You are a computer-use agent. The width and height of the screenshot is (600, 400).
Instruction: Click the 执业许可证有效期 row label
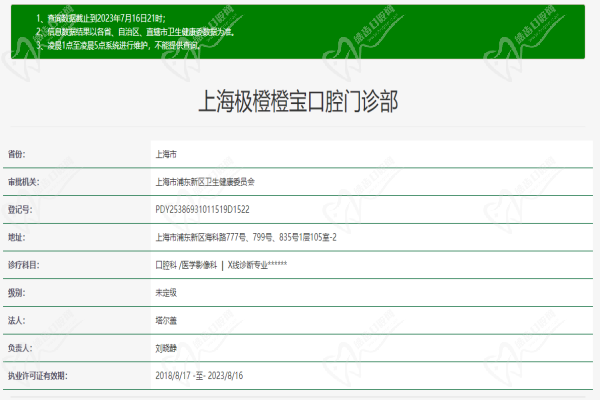[36, 376]
